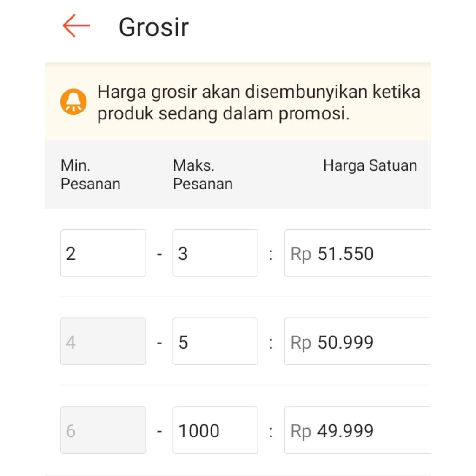Edit the maximum order field showing 3
Viewport: 476px width, 476px height.
pyautogui.click(x=215, y=253)
